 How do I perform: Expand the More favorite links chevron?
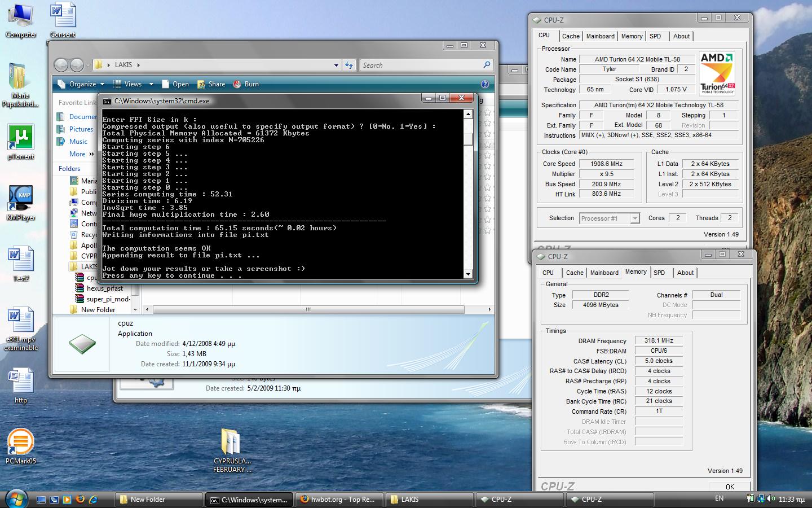pyautogui.click(x=91, y=154)
